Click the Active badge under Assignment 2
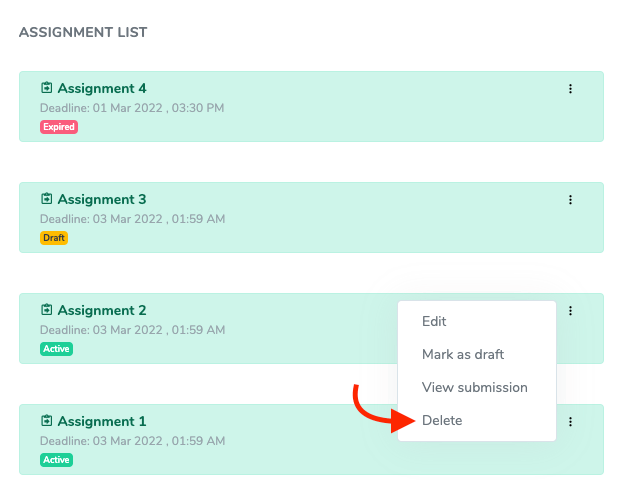The width and height of the screenshot is (627, 495). pos(56,349)
